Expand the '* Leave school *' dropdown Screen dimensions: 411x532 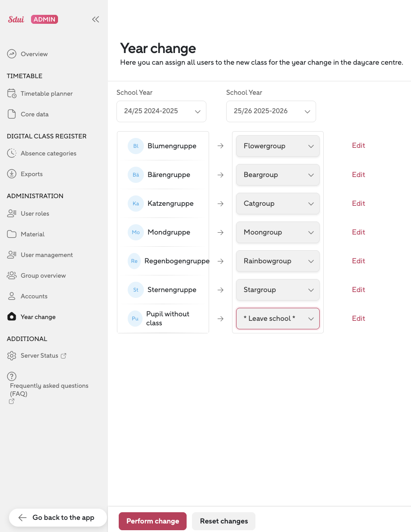point(277,319)
